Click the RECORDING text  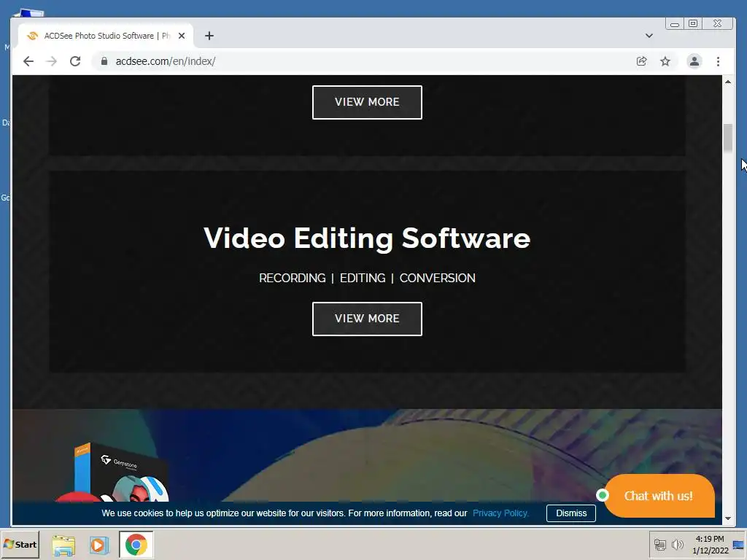[292, 278]
